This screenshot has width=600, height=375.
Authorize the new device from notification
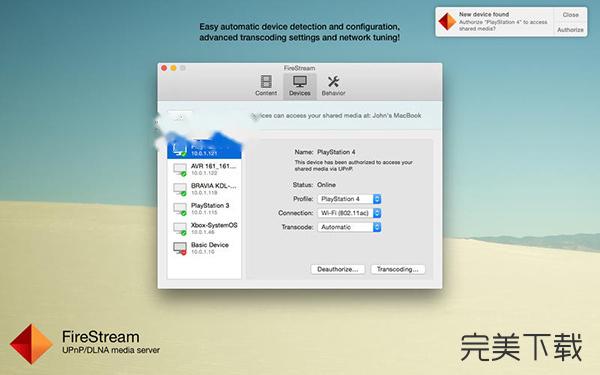(570, 29)
